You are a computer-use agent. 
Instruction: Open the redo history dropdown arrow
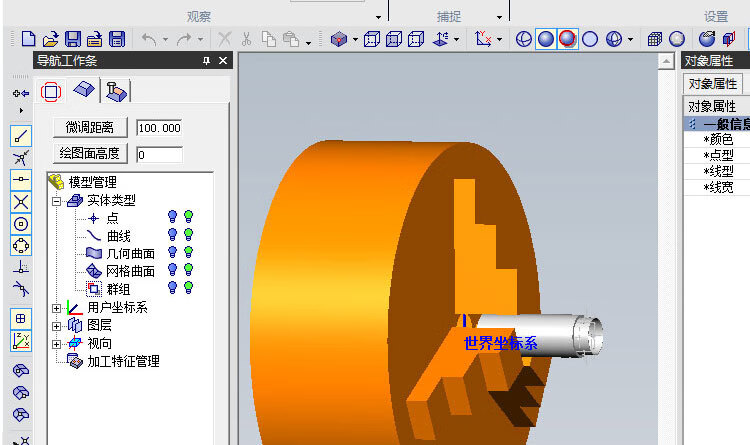(x=201, y=39)
